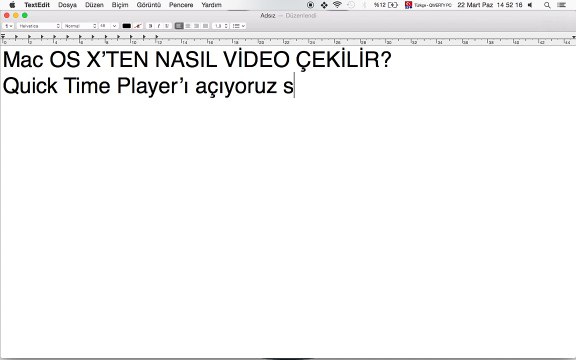Image resolution: width=576 pixels, height=360 pixels.
Task: Maximize the TextEdit window with green button
Action: click(25, 15)
